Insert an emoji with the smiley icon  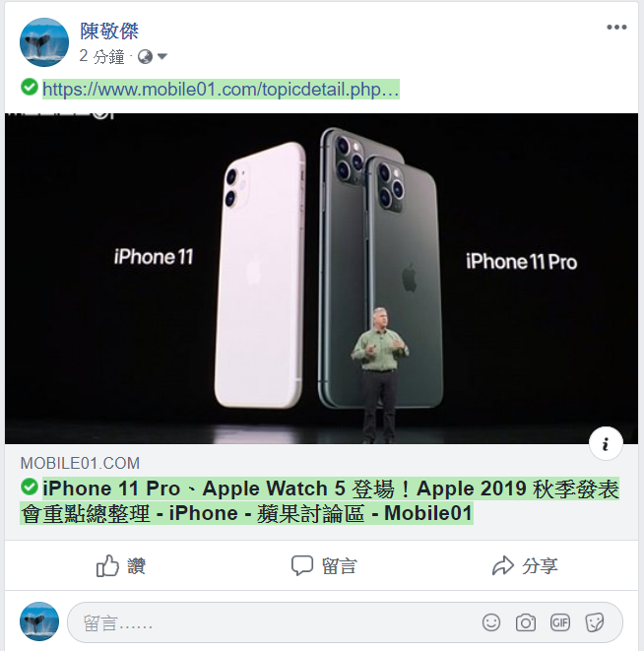pyautogui.click(x=491, y=622)
